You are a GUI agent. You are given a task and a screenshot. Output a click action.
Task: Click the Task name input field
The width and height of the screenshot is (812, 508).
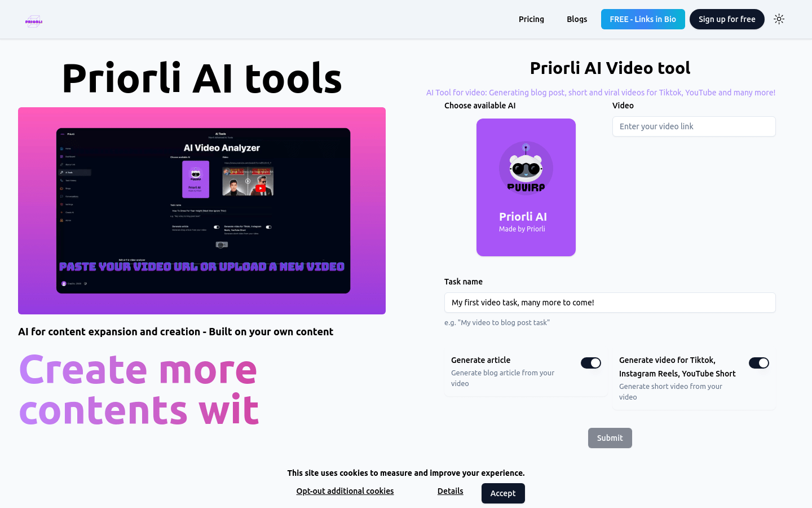pos(610,303)
